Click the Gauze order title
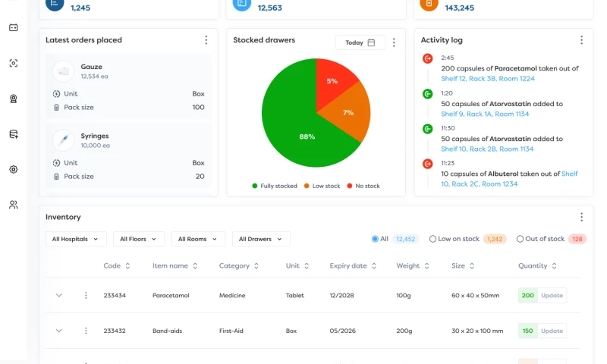This screenshot has height=364, width=607. point(91,67)
